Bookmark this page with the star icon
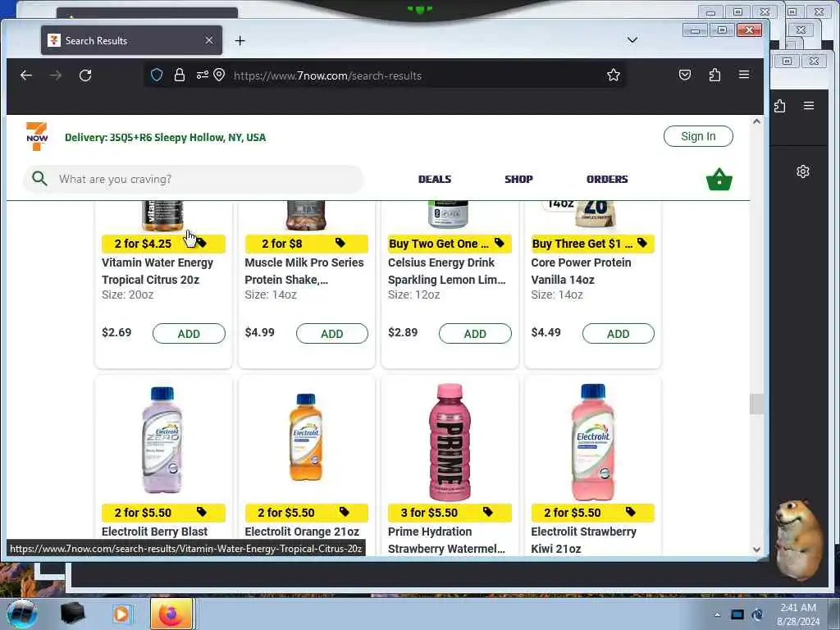 [614, 75]
